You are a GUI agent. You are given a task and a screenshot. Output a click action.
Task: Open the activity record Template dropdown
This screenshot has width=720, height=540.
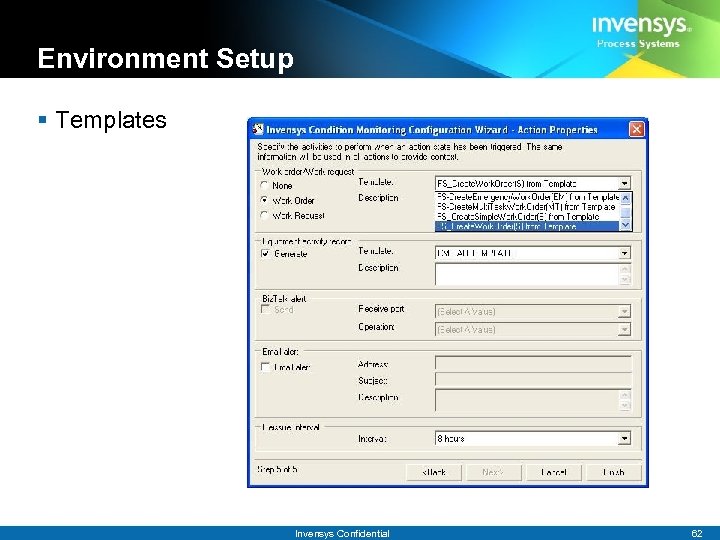[x=624, y=253]
